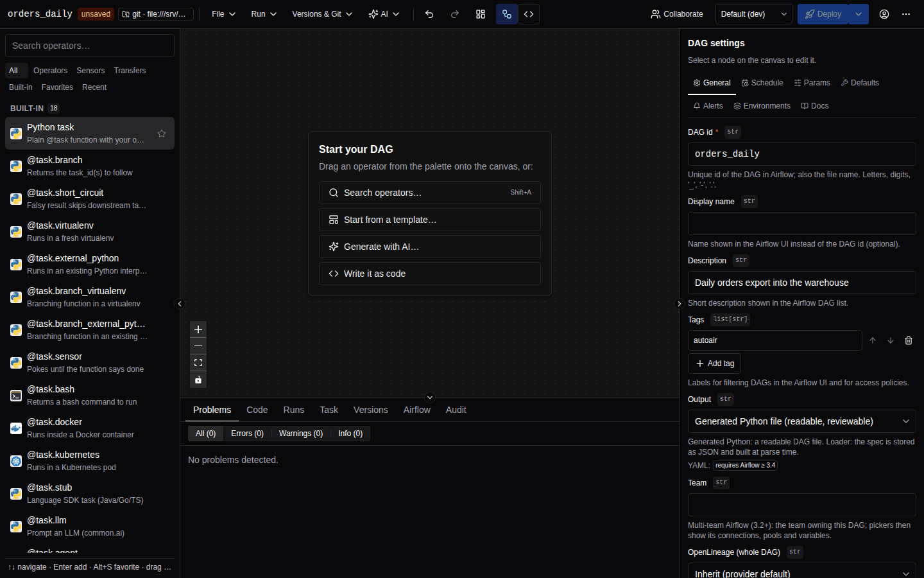Move the autoair tag up
Viewport: 924px width, 578px height.
click(x=873, y=340)
